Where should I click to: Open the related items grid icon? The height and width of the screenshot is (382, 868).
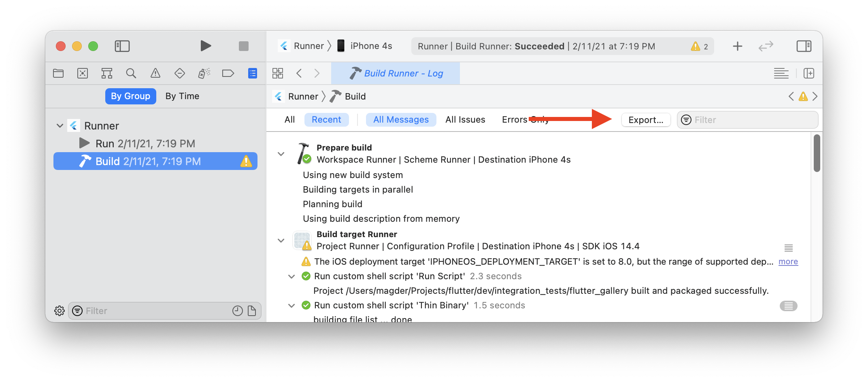pos(278,73)
